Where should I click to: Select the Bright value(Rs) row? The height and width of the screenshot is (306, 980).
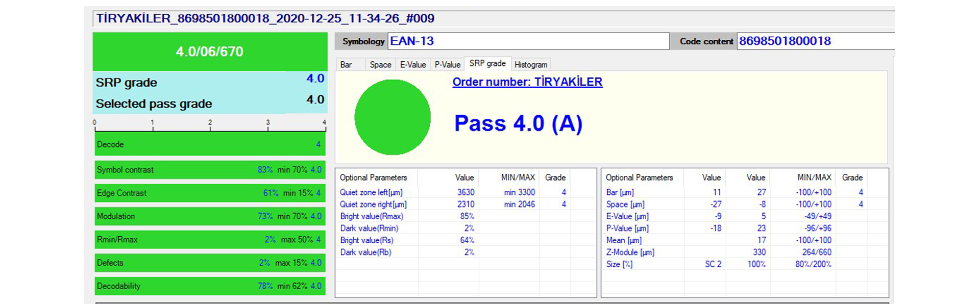click(465, 240)
